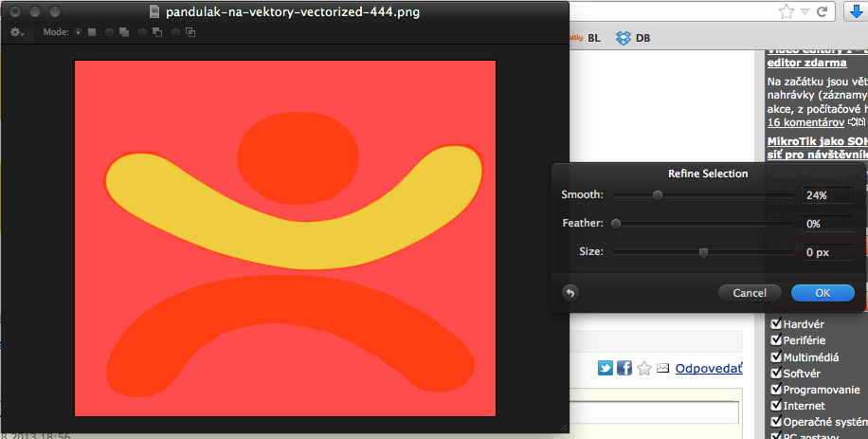Open the 'editor zdarma' article link
The height and width of the screenshot is (439, 868).
click(x=806, y=63)
